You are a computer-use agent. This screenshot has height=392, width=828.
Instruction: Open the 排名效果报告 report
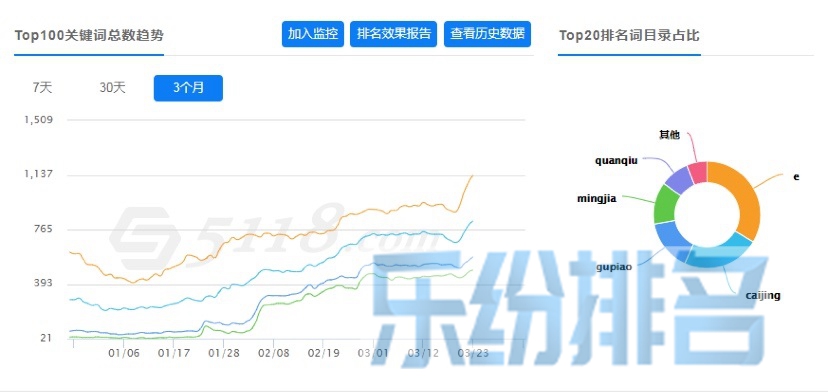pyautogui.click(x=393, y=34)
